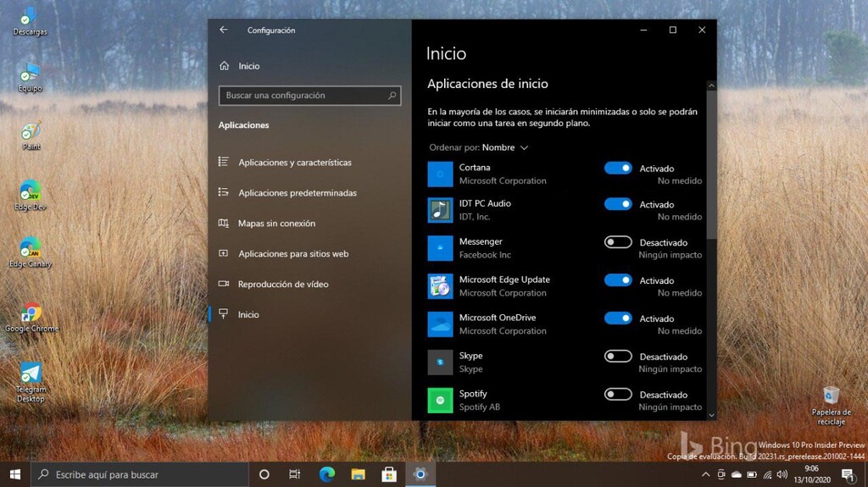Turn off Microsoft OneDrive startup toggle
Screen dimensions: 868x487
point(618,318)
